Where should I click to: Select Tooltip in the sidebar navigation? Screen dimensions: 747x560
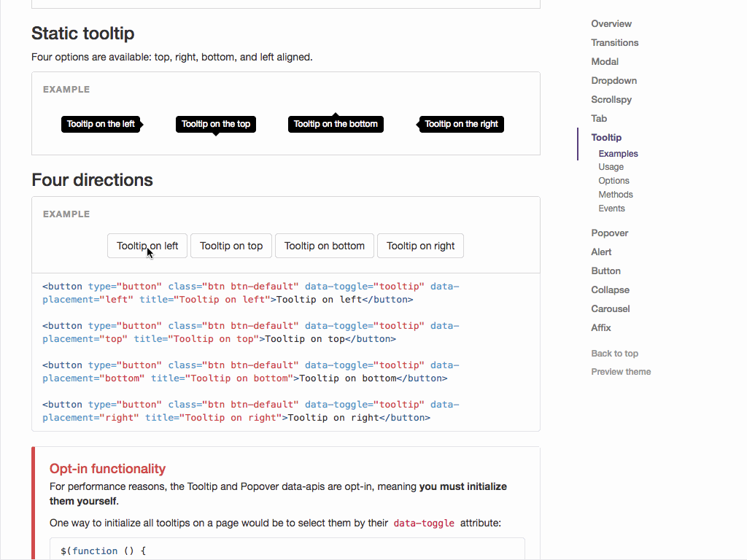point(606,137)
